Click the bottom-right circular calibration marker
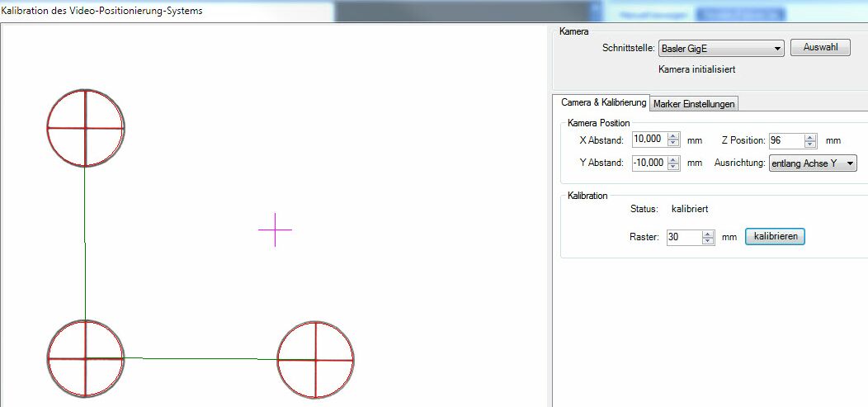 tap(315, 359)
